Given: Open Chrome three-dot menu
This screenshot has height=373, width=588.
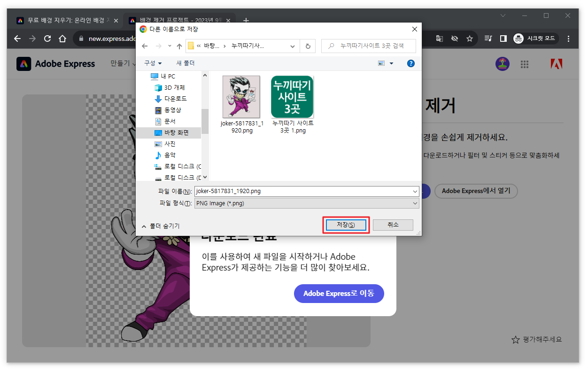Looking at the screenshot, I should point(569,39).
